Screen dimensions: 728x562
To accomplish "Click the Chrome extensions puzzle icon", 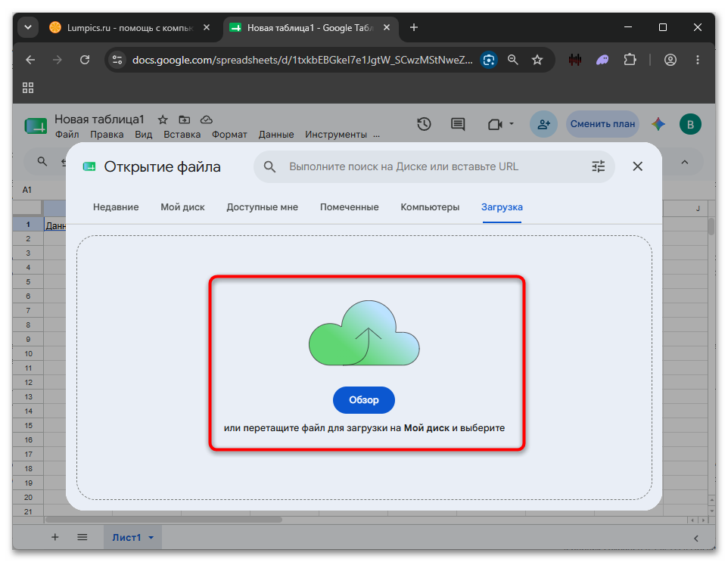I will coord(630,60).
